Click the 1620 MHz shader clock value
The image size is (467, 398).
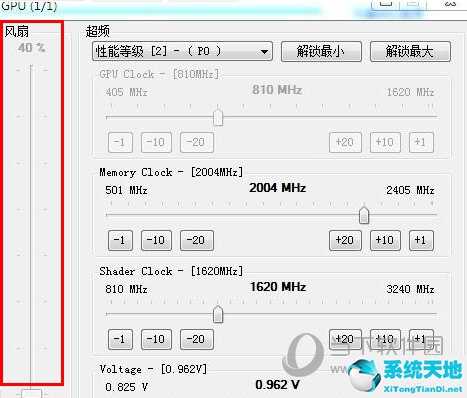(x=278, y=287)
